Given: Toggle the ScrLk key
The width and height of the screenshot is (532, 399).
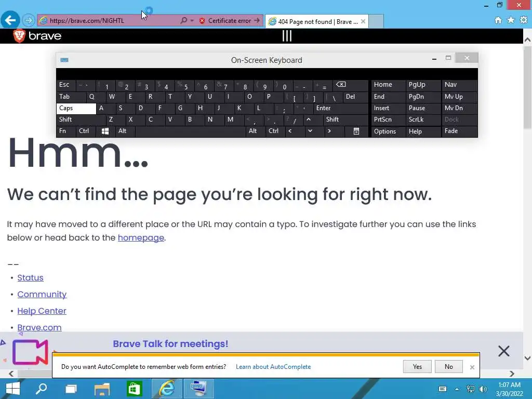Looking at the screenshot, I should tap(423, 119).
